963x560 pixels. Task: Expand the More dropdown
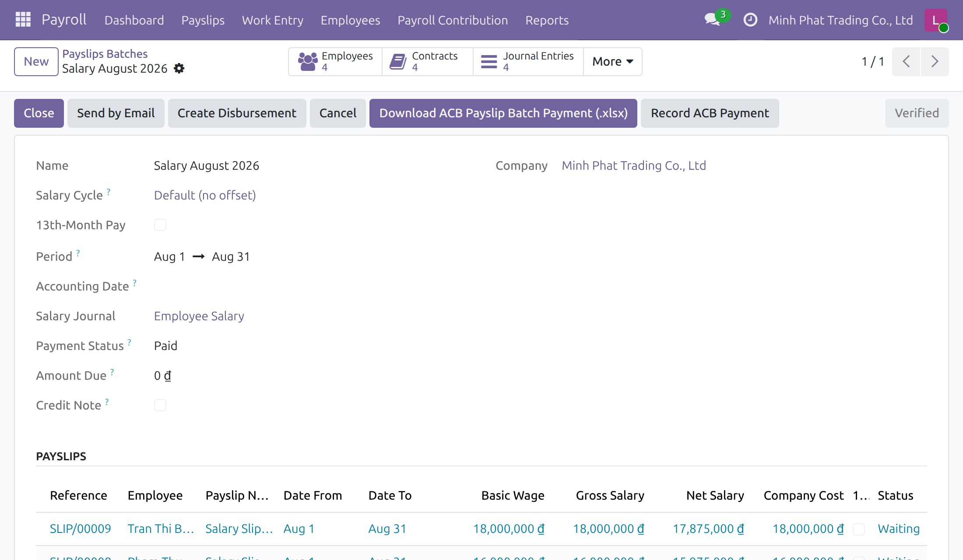coord(612,62)
